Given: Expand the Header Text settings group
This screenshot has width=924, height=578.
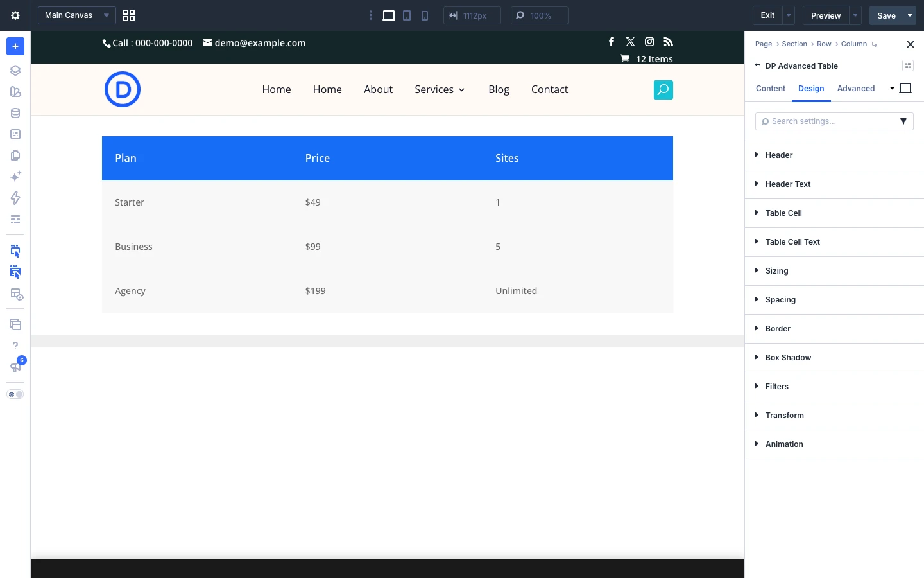Looking at the screenshot, I should [x=834, y=184].
